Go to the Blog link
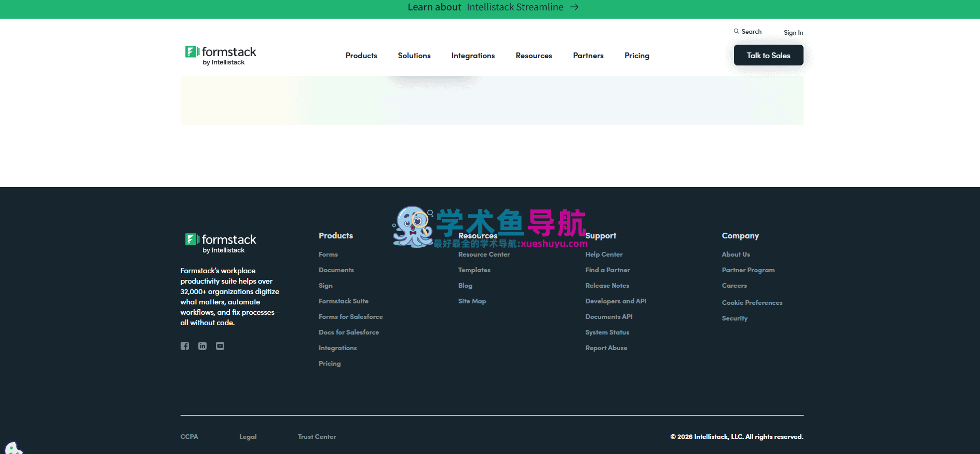This screenshot has width=980, height=454. click(465, 286)
